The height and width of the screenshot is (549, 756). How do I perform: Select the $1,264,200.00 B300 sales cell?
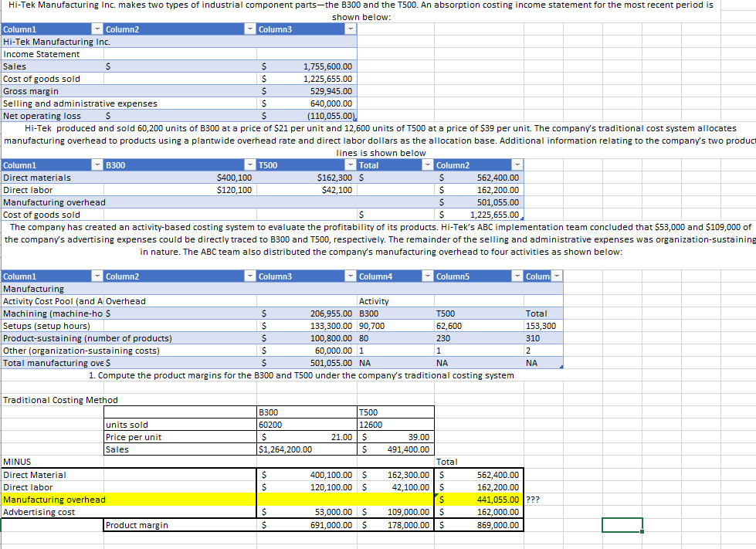307,449
